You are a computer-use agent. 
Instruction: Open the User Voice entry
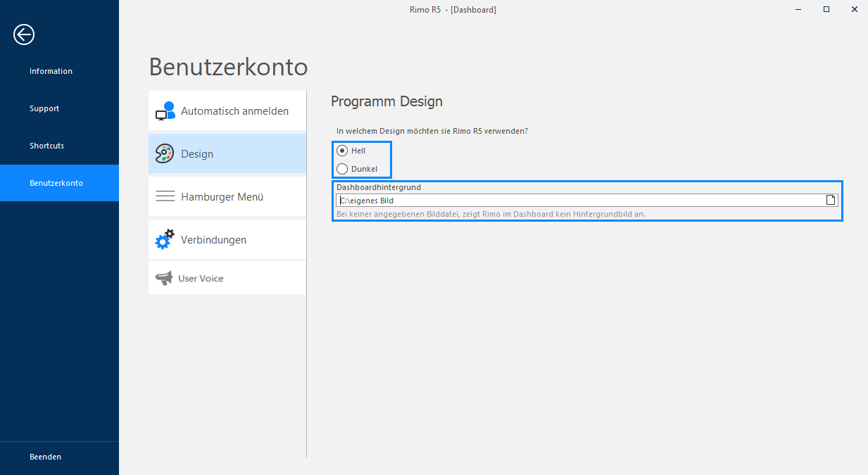(227, 278)
